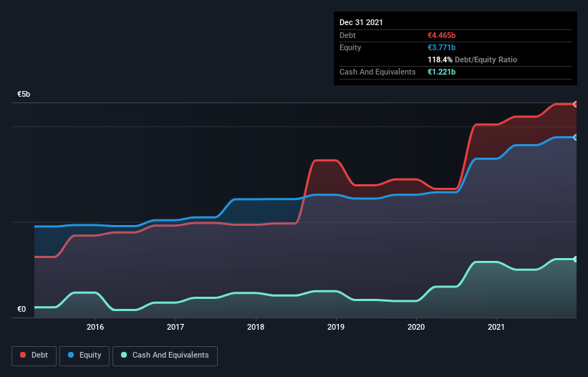Viewport: 588px width, 377px height.
Task: Click the 2019 x-axis label
Action: point(336,327)
